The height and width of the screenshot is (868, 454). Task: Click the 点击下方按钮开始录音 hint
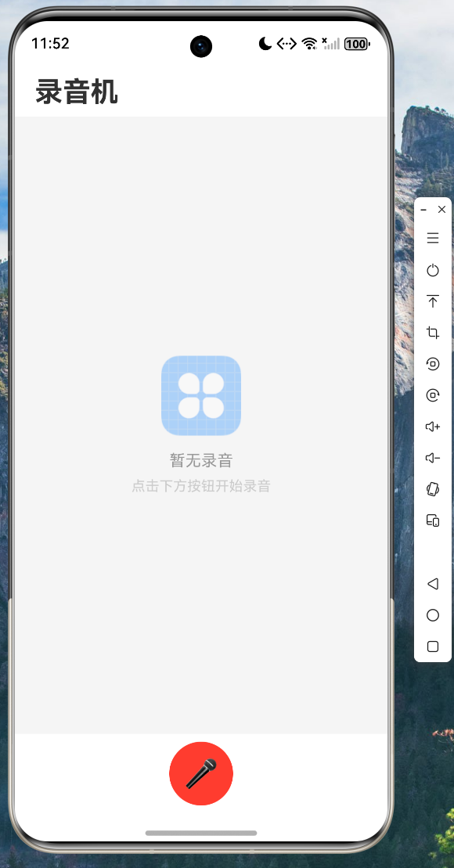tap(201, 486)
